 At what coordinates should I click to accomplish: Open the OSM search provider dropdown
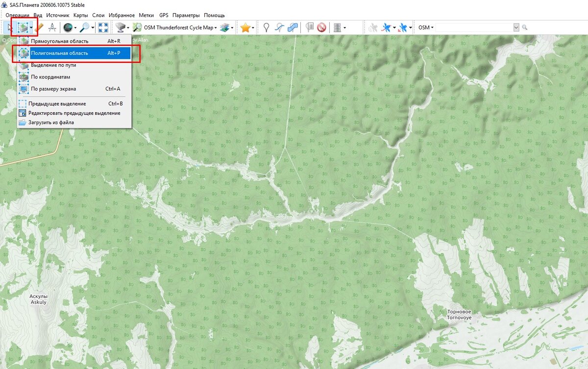pyautogui.click(x=426, y=27)
